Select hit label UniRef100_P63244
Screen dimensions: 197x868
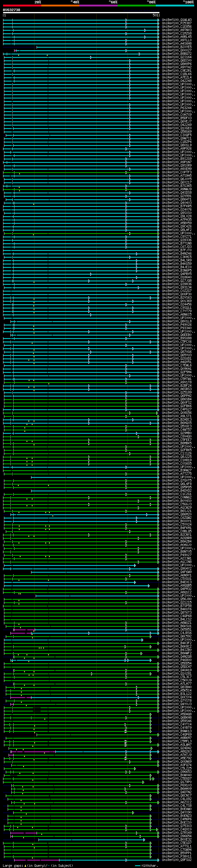click(177, 108)
